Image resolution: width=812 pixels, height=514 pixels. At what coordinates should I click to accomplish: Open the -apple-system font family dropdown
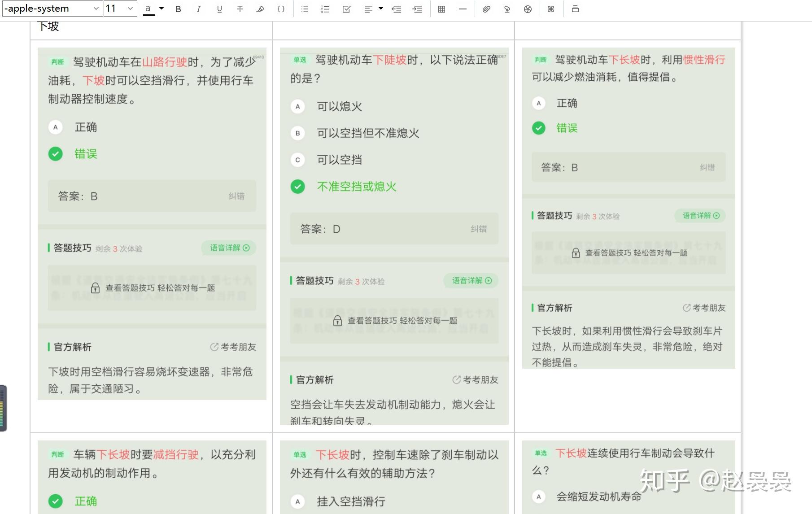click(x=52, y=9)
